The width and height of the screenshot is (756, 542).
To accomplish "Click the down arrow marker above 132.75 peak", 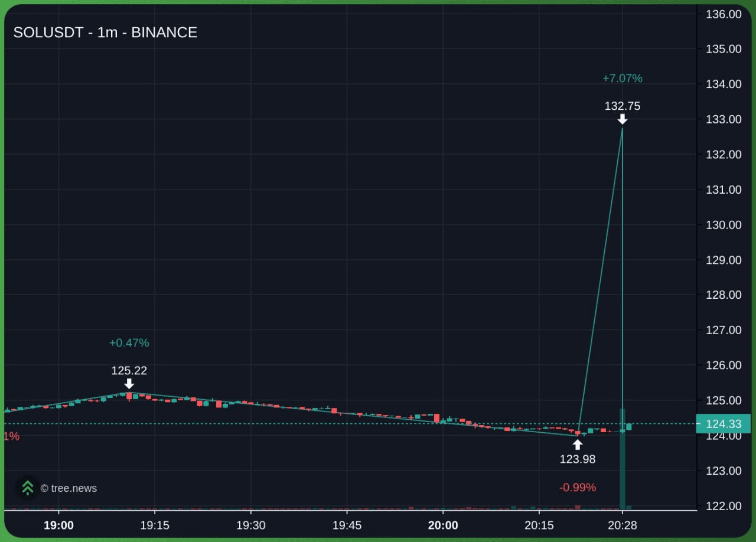I will (x=623, y=119).
